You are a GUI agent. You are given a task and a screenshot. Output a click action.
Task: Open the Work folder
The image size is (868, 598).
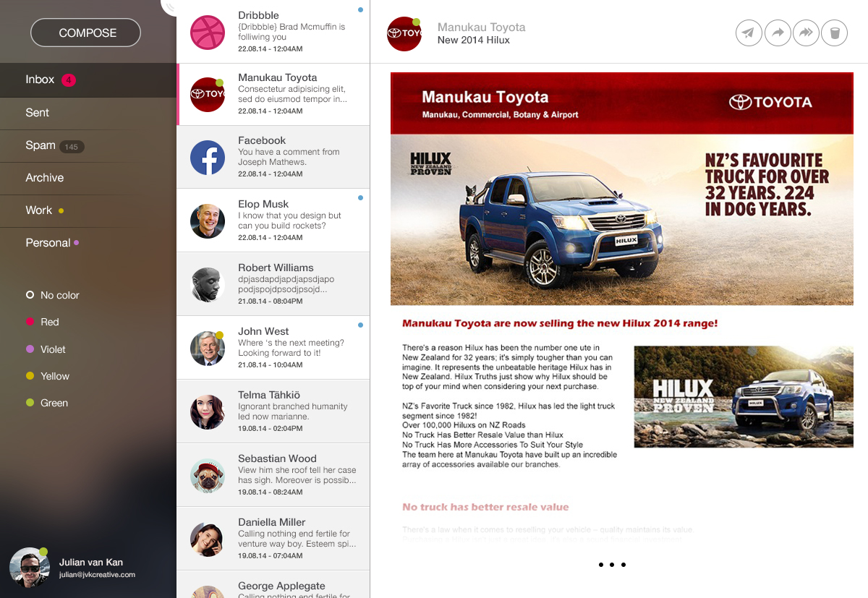88,210
